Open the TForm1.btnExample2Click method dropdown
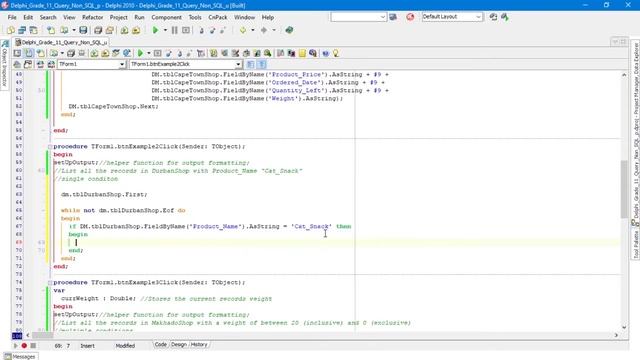 coord(238,64)
